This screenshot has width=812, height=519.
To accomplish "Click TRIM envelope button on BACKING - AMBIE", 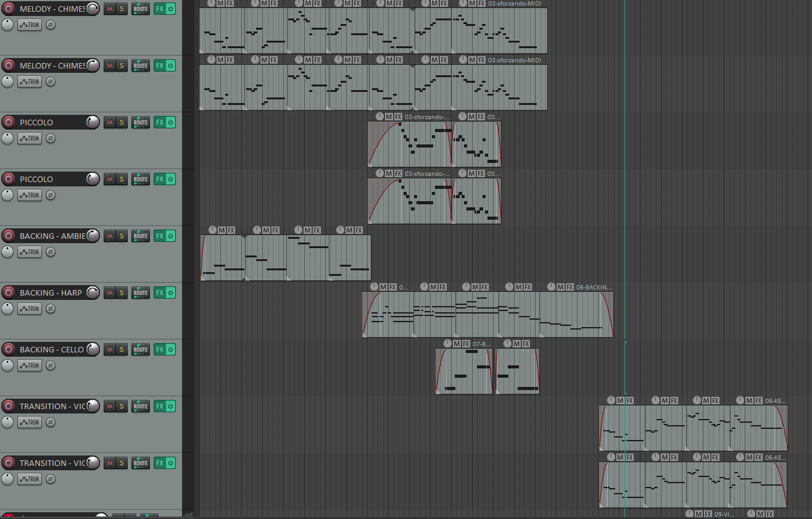I will point(30,252).
